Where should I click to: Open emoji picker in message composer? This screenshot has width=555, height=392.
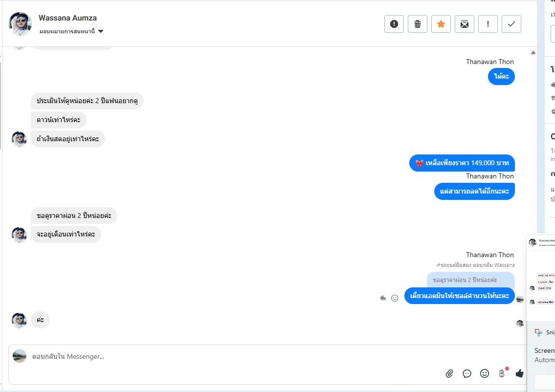pyautogui.click(x=485, y=373)
